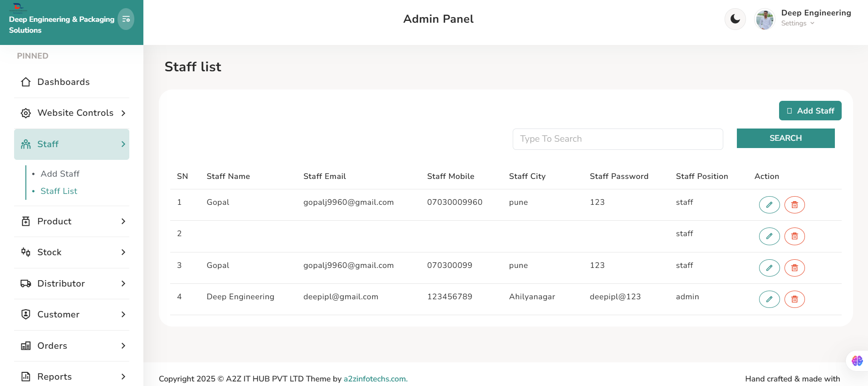The image size is (868, 386).
Task: Click trash icon for row 2
Action: pos(794,236)
